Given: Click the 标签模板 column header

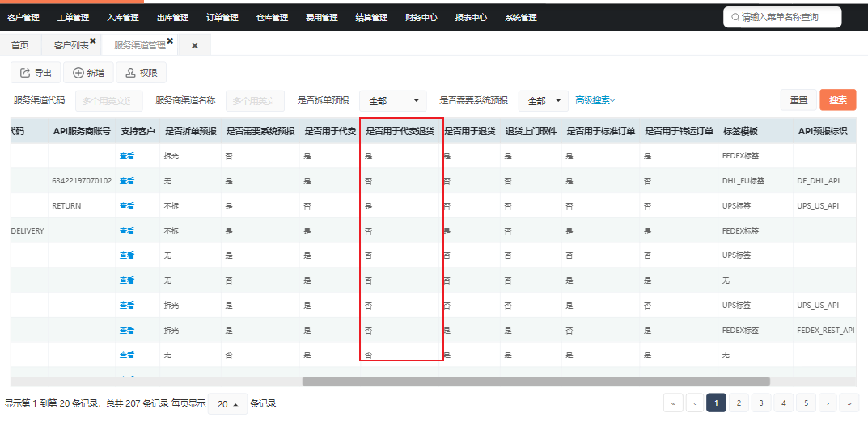Looking at the screenshot, I should pyautogui.click(x=740, y=131).
